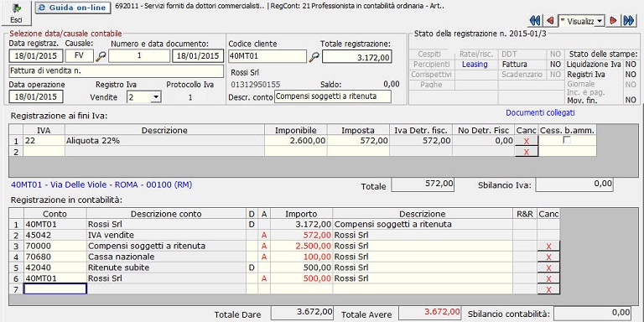
Task: Click red X on empty accounting row 7
Action: pyautogui.click(x=548, y=289)
